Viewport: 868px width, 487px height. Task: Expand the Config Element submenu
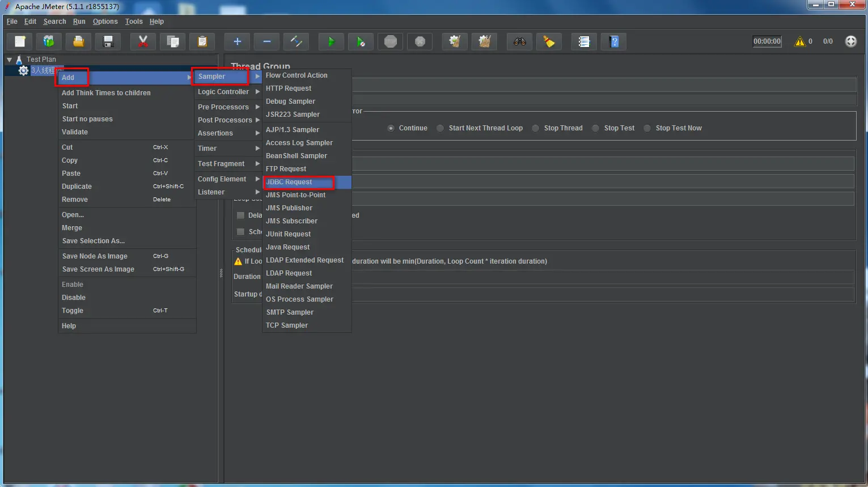pyautogui.click(x=228, y=179)
